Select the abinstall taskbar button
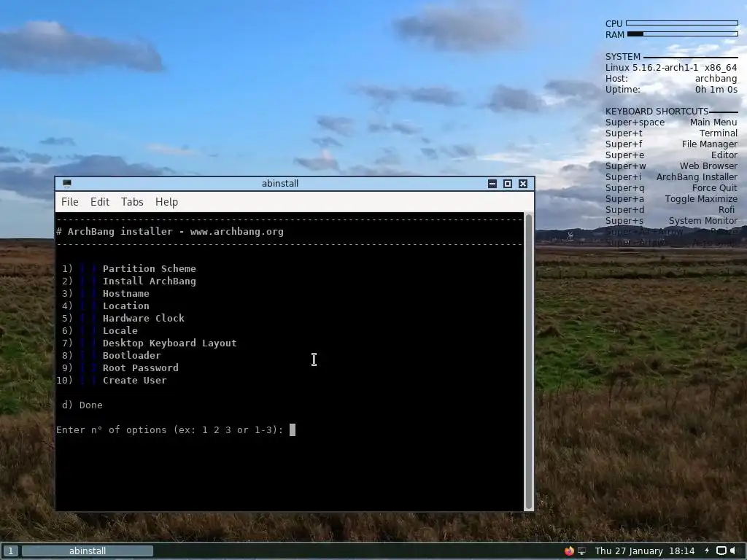Image resolution: width=747 pixels, height=560 pixels. click(x=88, y=551)
